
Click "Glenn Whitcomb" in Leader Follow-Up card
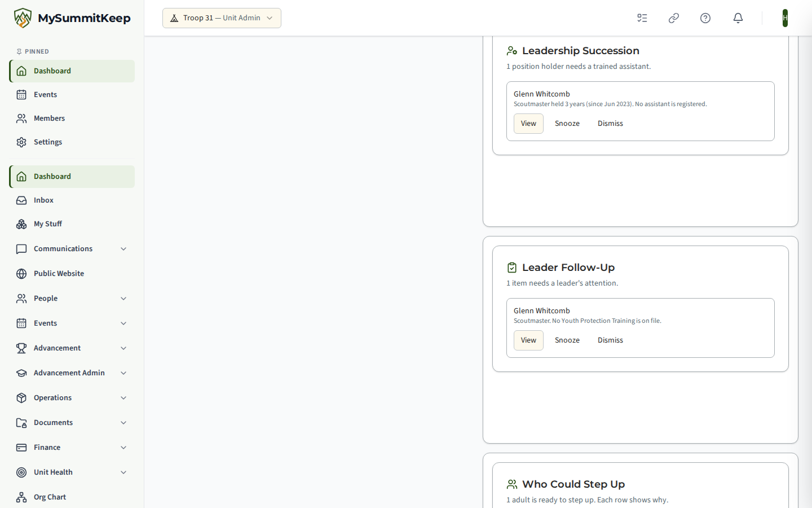(542, 311)
